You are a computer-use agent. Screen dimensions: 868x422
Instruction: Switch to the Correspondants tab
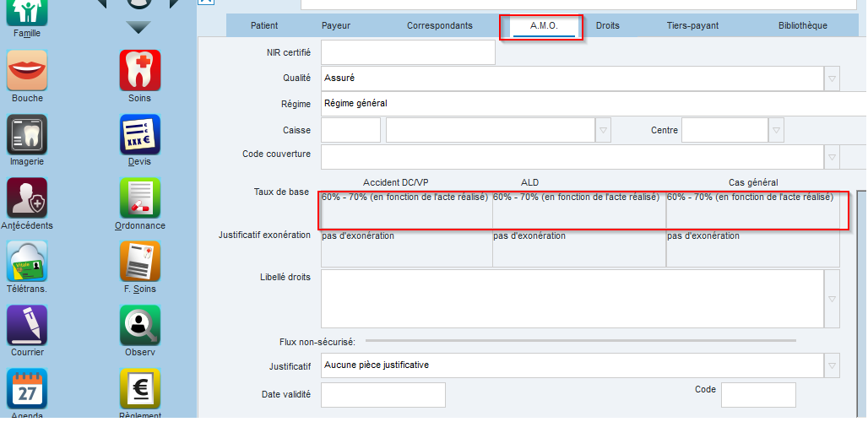(x=440, y=25)
